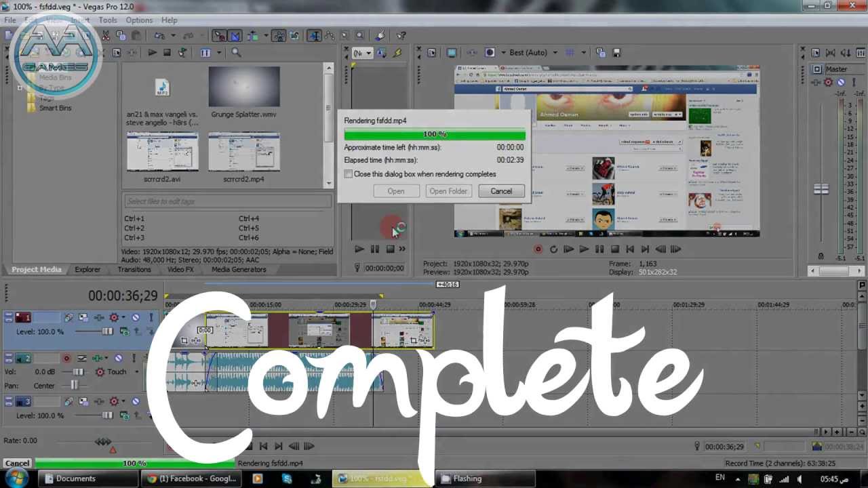
Task: Check Close this dialog box when rendering completes
Action: [349, 174]
